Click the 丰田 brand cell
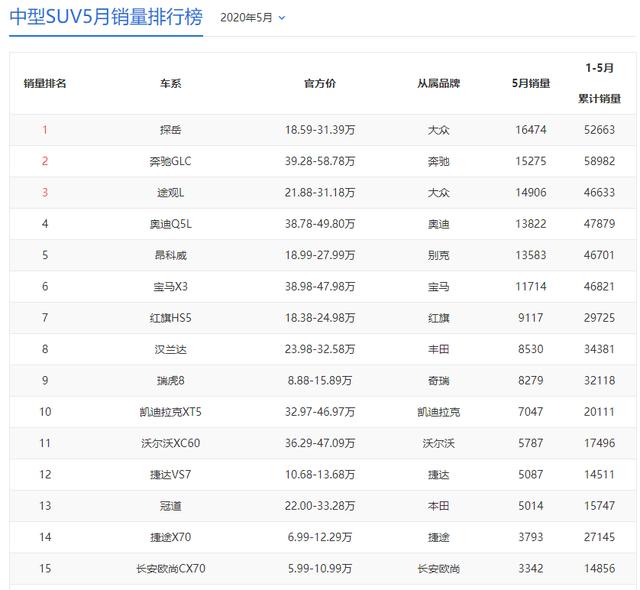 438,349
